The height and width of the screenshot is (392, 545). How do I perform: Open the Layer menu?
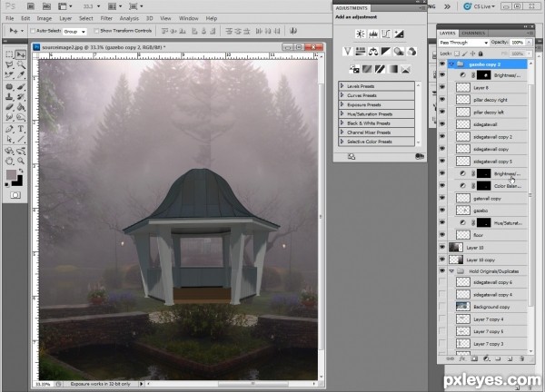click(x=65, y=18)
